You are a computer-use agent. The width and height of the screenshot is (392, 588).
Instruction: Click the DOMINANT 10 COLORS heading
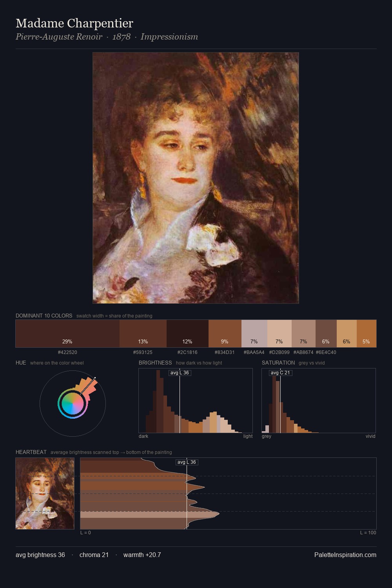(x=44, y=316)
